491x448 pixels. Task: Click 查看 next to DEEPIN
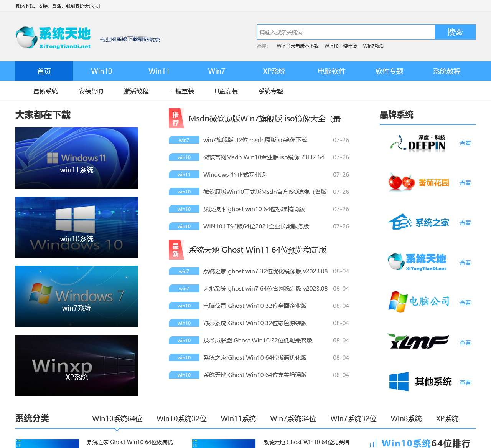pyautogui.click(x=465, y=143)
